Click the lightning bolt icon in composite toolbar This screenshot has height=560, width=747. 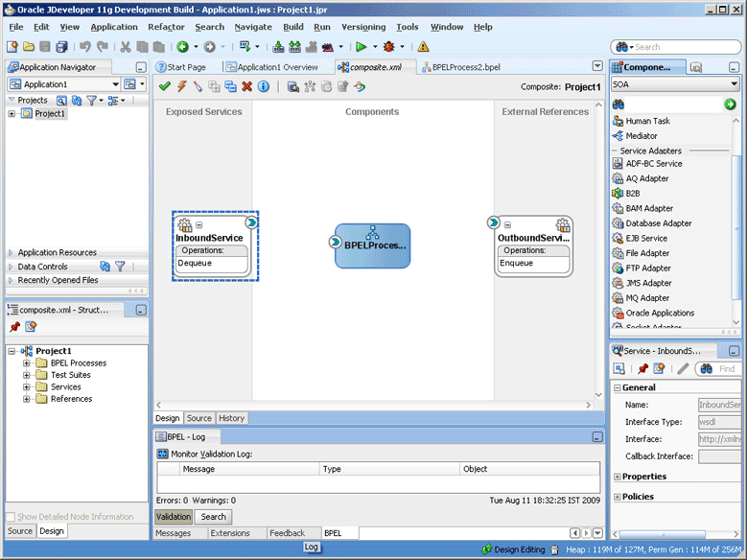tap(181, 86)
